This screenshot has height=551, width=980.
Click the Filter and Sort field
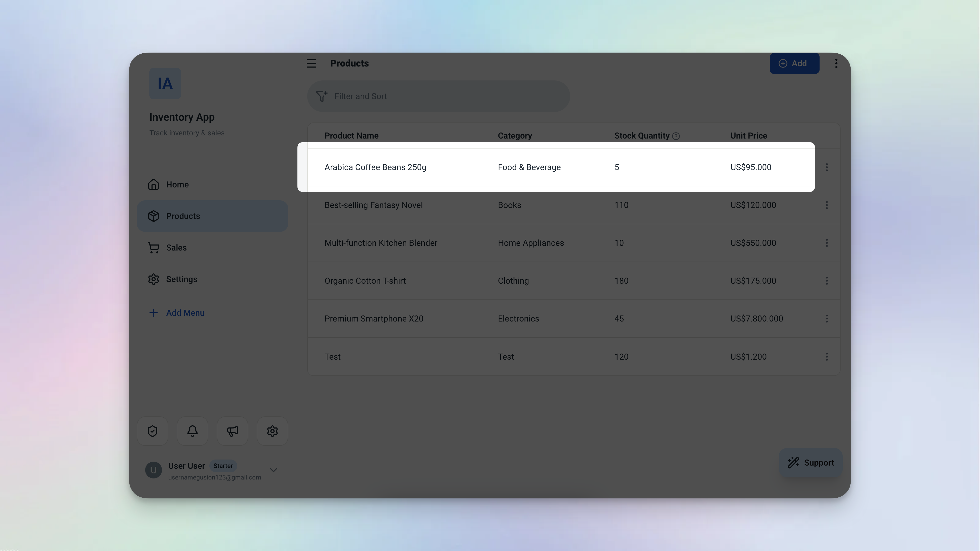[438, 96]
